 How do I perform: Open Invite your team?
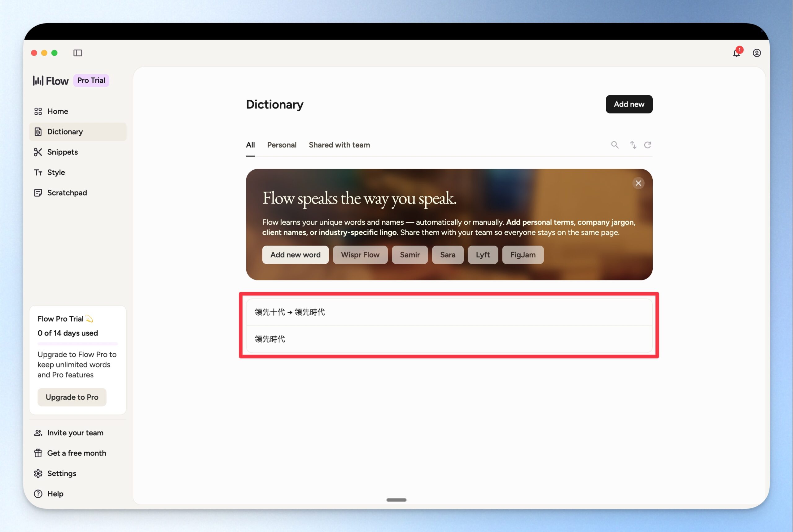pos(78,433)
